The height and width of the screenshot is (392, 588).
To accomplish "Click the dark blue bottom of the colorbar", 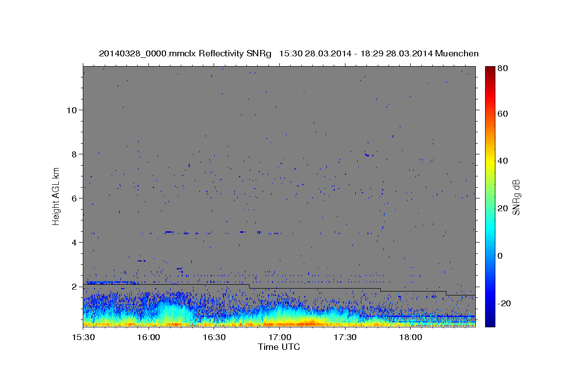I will [x=490, y=322].
